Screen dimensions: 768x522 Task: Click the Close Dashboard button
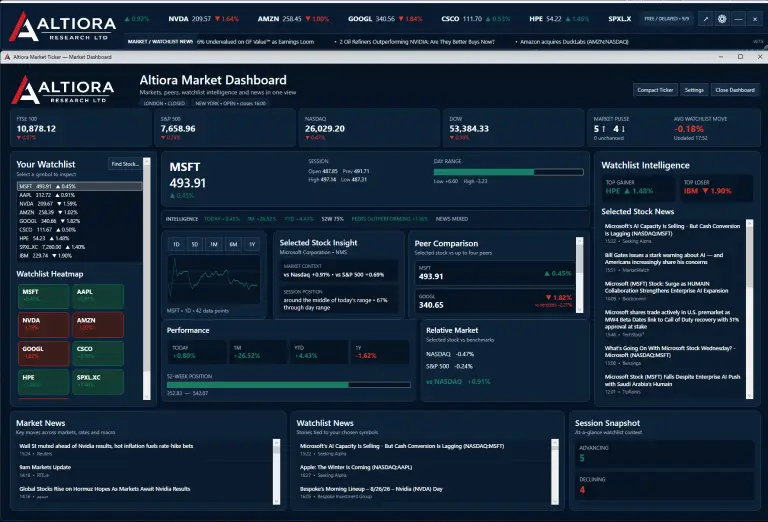coord(735,90)
